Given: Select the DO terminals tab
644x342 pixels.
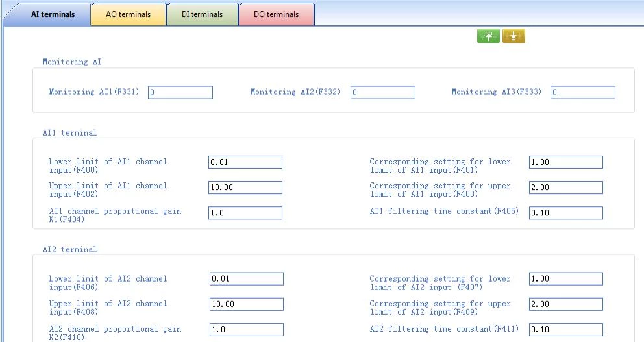Looking at the screenshot, I should pyautogui.click(x=277, y=14).
